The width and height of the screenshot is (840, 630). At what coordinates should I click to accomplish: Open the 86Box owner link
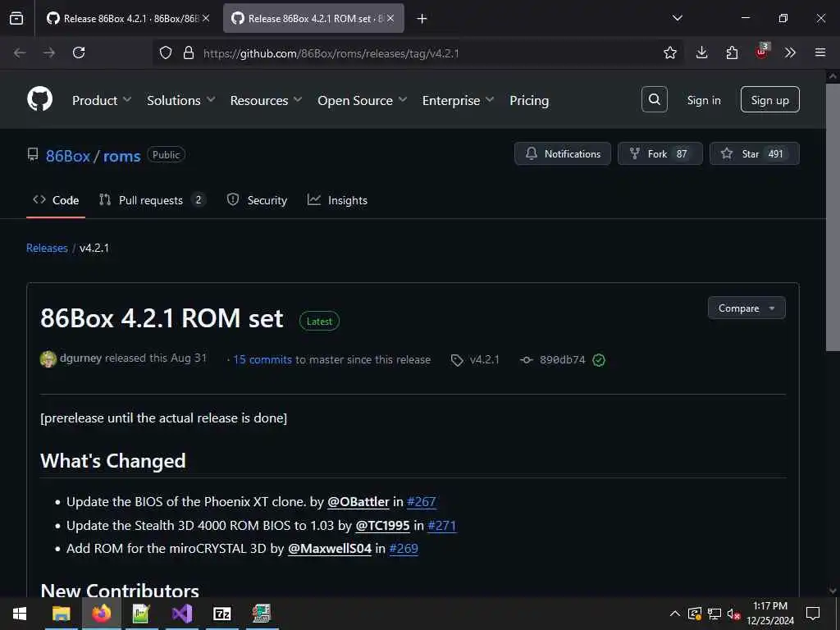pyautogui.click(x=68, y=156)
